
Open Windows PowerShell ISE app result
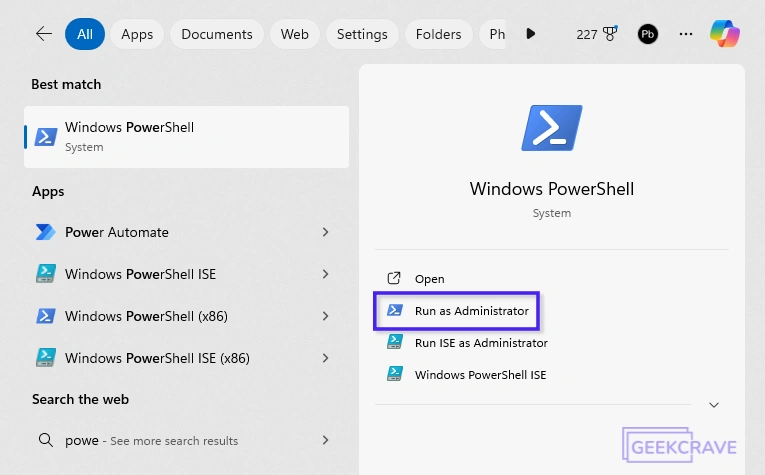tap(186, 274)
